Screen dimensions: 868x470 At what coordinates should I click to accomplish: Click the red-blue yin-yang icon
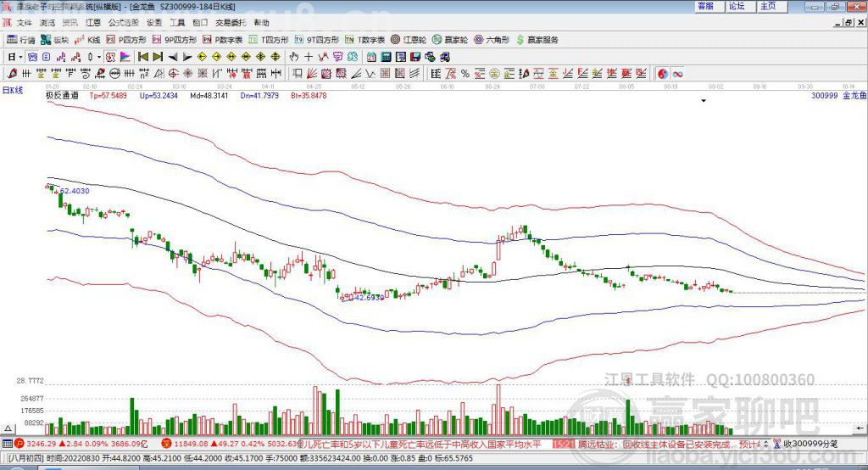(x=663, y=73)
